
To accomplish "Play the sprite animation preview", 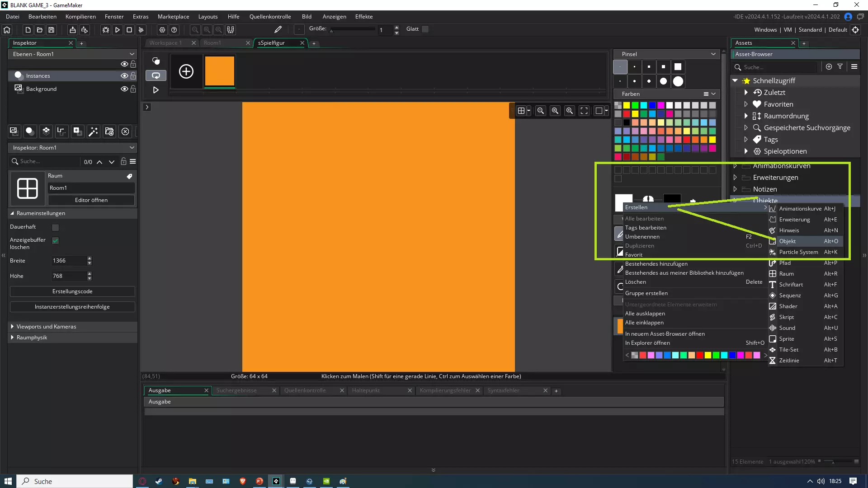I will point(156,90).
